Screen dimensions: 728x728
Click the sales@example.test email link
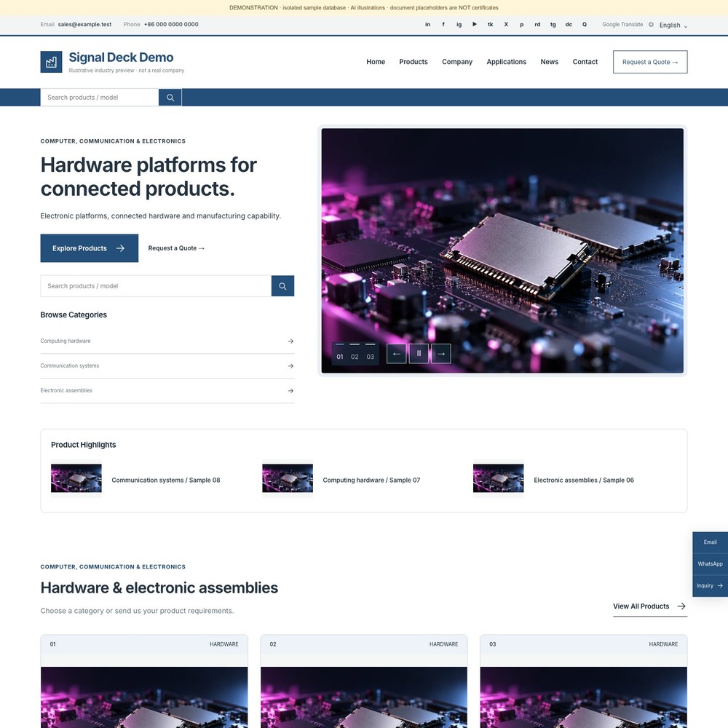click(84, 25)
